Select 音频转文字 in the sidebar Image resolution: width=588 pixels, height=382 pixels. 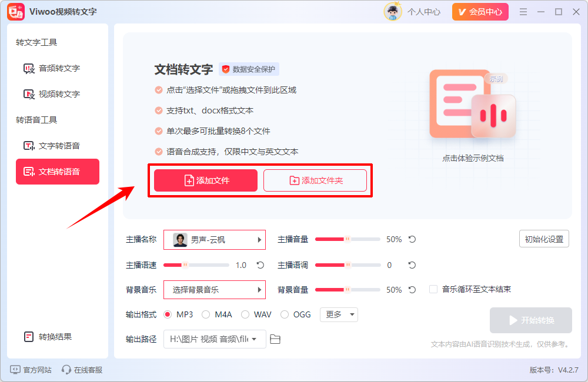coord(52,68)
